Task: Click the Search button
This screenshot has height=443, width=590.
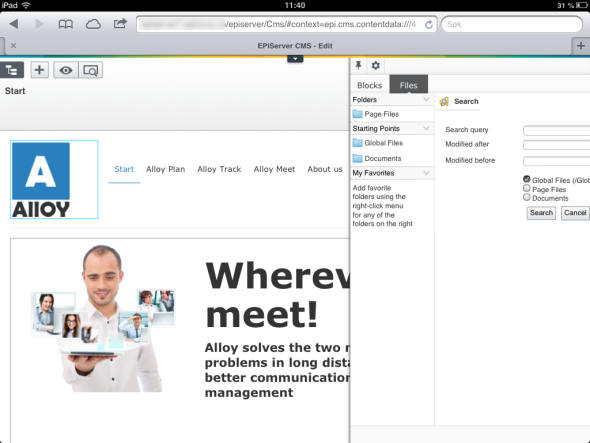Action: 541,213
